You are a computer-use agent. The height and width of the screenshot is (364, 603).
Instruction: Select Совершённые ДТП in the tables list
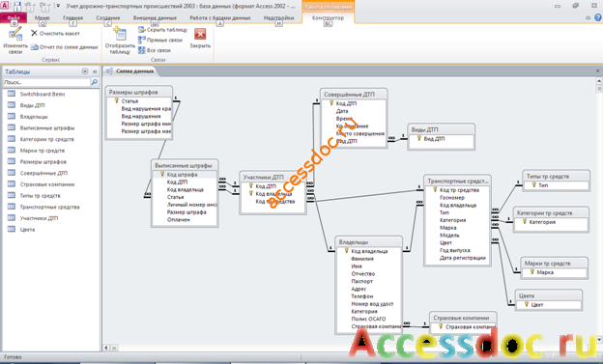click(x=43, y=173)
